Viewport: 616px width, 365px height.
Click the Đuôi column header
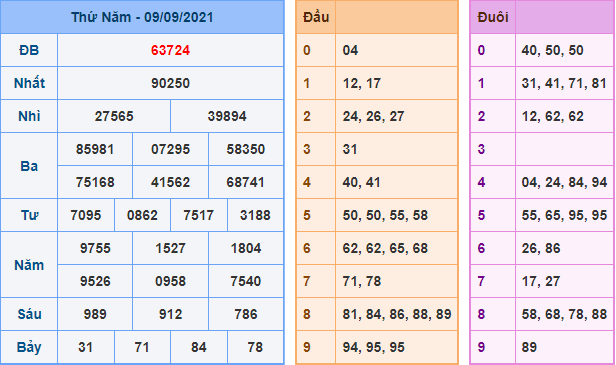point(493,17)
